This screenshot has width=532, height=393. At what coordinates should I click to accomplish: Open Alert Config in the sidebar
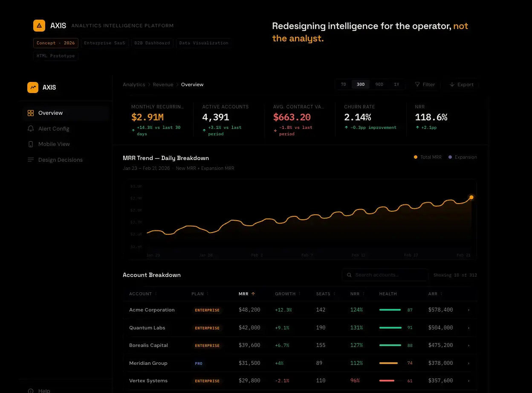(66, 128)
